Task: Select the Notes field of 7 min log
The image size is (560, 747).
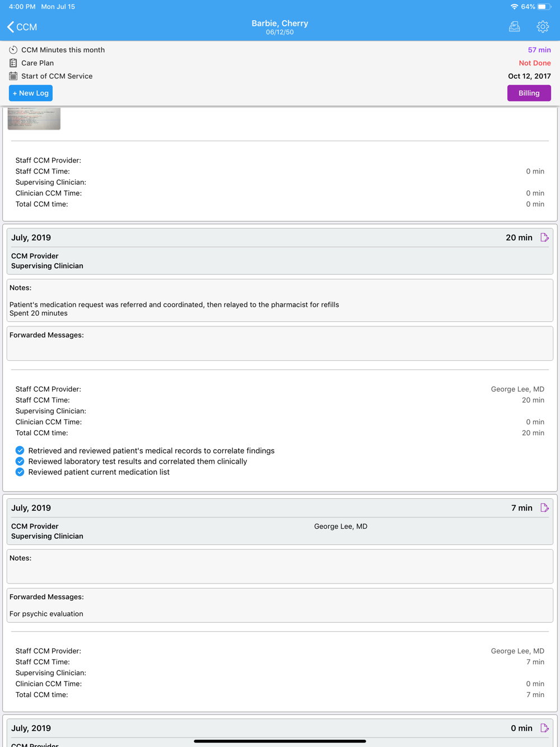Action: (280, 567)
